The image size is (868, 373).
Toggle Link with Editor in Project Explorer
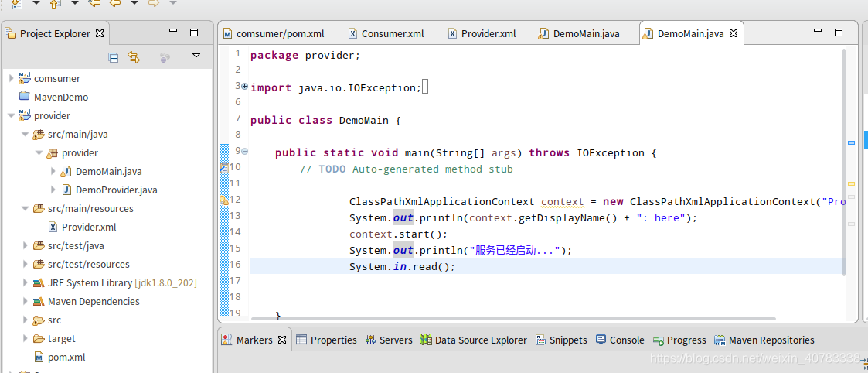(x=134, y=57)
